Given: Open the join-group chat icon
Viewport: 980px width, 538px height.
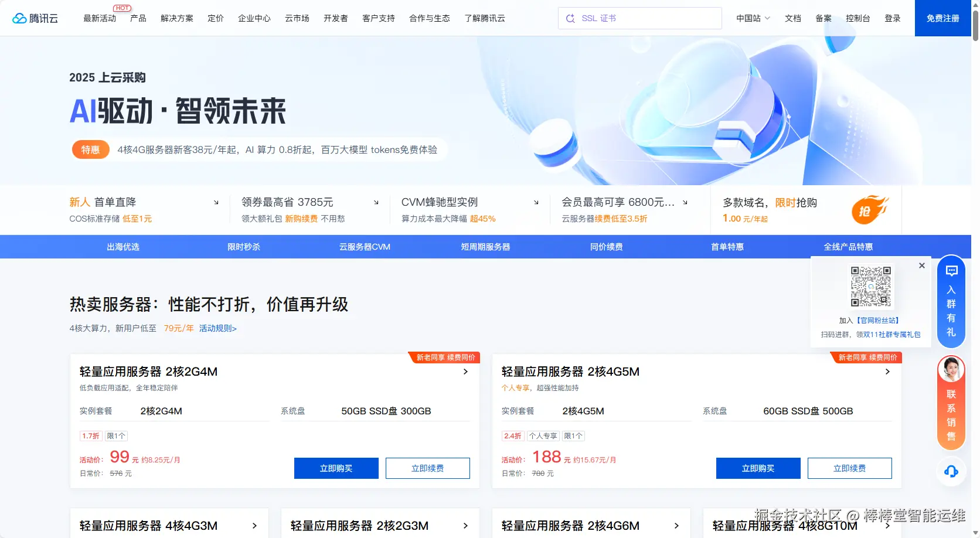Looking at the screenshot, I should [x=951, y=271].
